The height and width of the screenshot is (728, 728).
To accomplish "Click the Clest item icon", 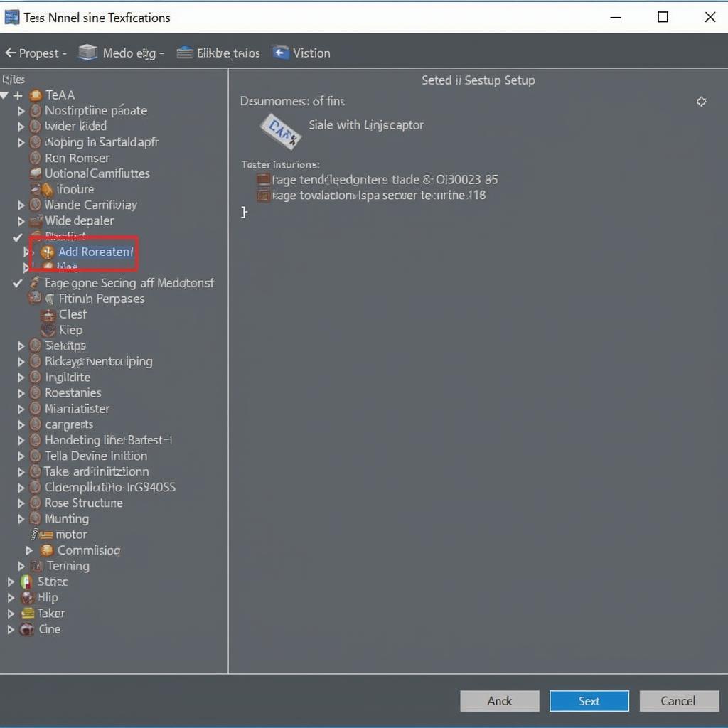I will 48,315.
